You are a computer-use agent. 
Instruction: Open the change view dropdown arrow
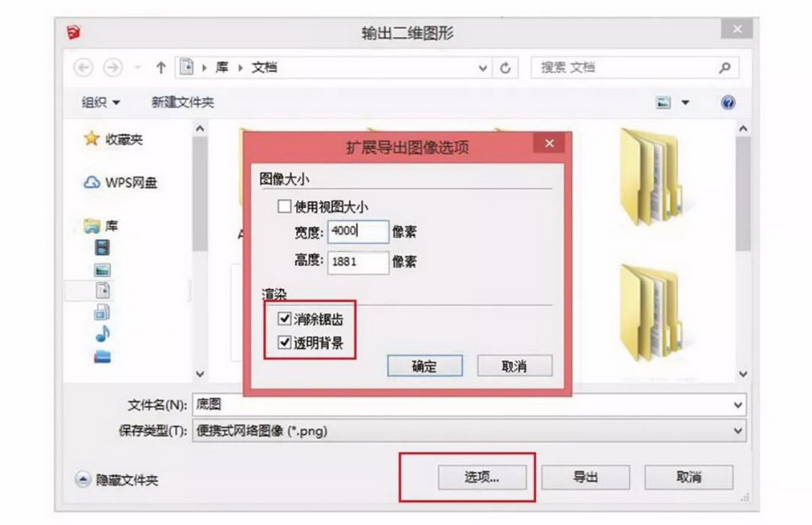click(x=685, y=102)
